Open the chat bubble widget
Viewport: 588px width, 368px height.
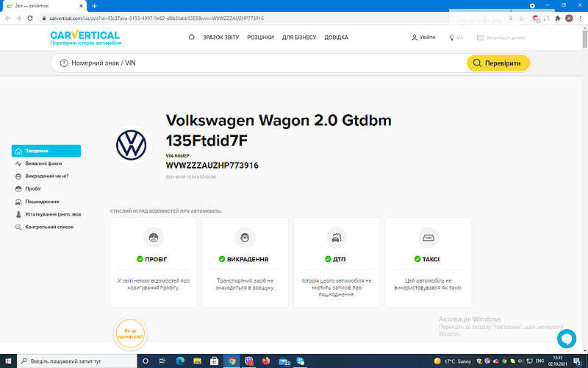coord(567,339)
